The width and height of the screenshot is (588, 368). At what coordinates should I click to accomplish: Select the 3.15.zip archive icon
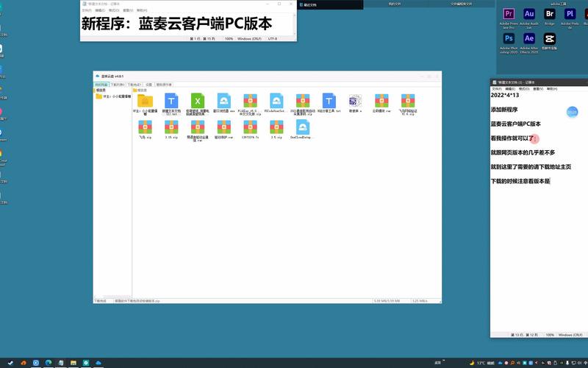pyautogui.click(x=171, y=127)
